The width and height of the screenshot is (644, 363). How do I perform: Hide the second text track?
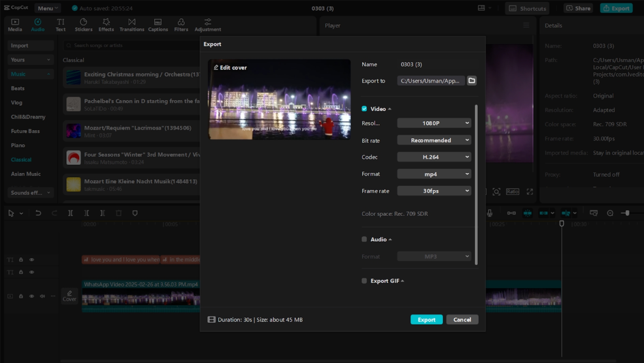pos(32,272)
